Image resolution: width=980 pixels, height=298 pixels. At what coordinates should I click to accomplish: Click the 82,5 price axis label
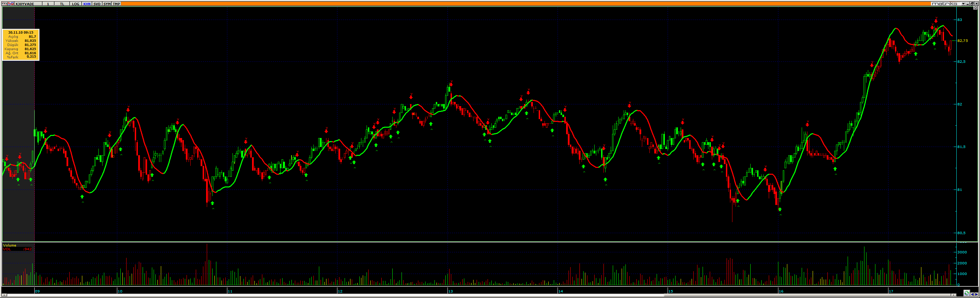pos(961,61)
